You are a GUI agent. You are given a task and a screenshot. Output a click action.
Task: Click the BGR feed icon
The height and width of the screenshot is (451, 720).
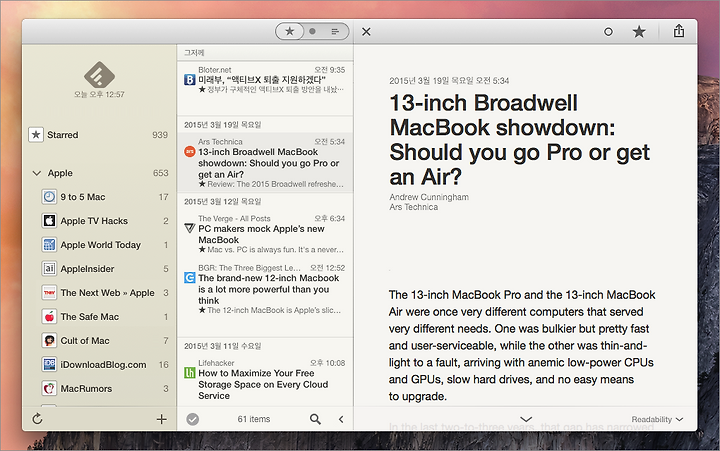coord(190,278)
